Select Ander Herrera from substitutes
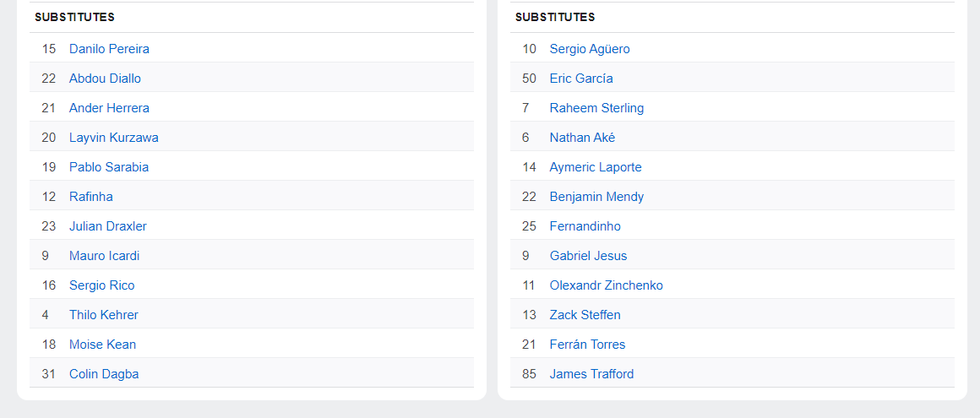The height and width of the screenshot is (418, 980). (x=109, y=108)
